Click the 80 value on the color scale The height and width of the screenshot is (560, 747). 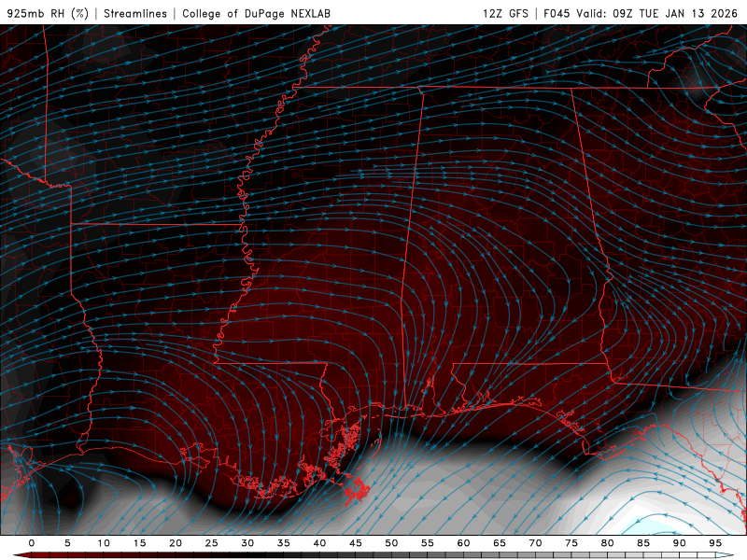point(607,543)
